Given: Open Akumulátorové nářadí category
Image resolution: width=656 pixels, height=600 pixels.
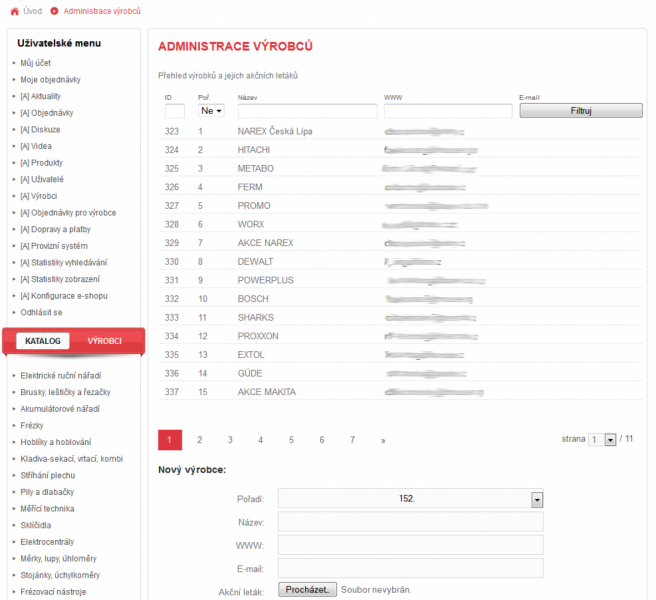Looking at the screenshot, I should (60, 409).
